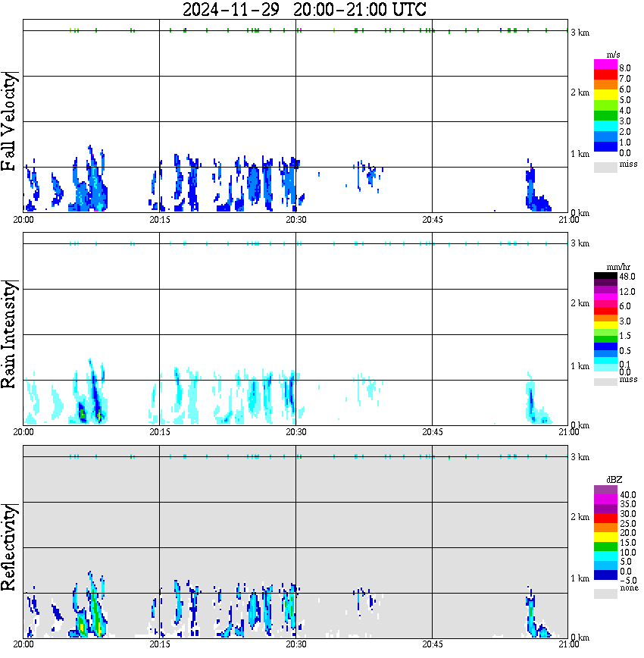This screenshot has height=658, width=644.
Task: Click the 20:30 tick label under Rain Intensity
Action: coord(296,432)
